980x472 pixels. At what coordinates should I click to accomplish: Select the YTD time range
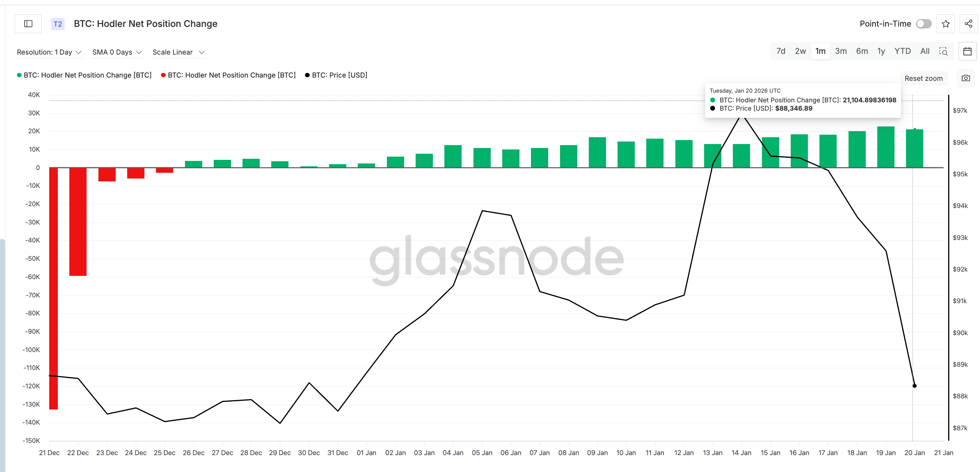(902, 51)
